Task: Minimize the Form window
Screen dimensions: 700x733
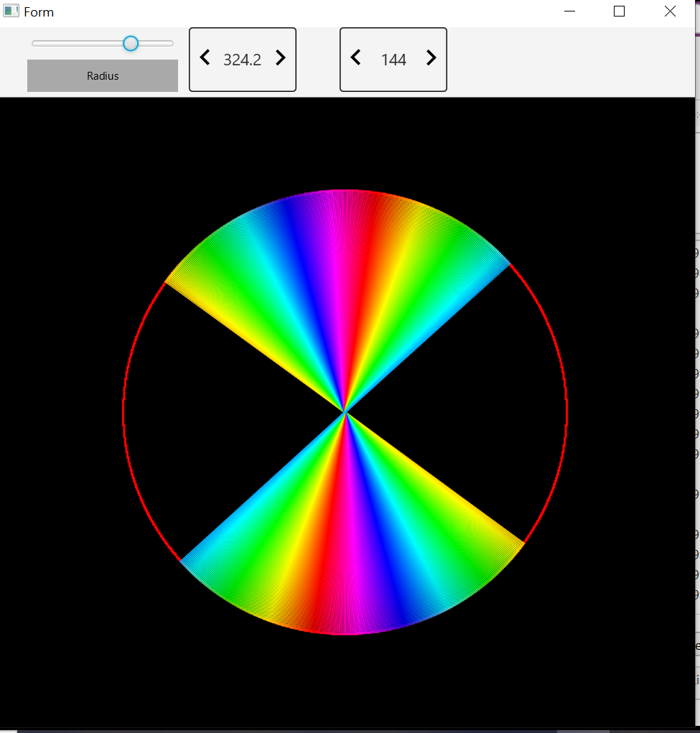Action: 569,11
